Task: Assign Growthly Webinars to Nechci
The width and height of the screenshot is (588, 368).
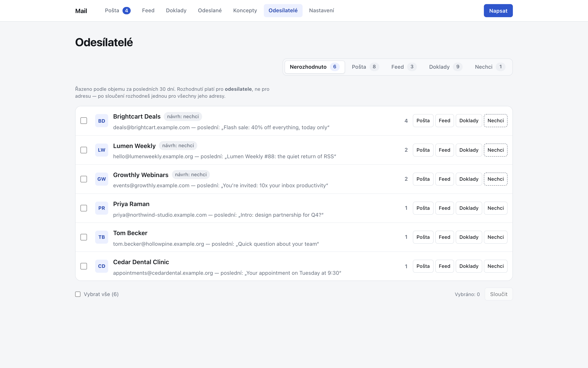Action: [x=496, y=179]
